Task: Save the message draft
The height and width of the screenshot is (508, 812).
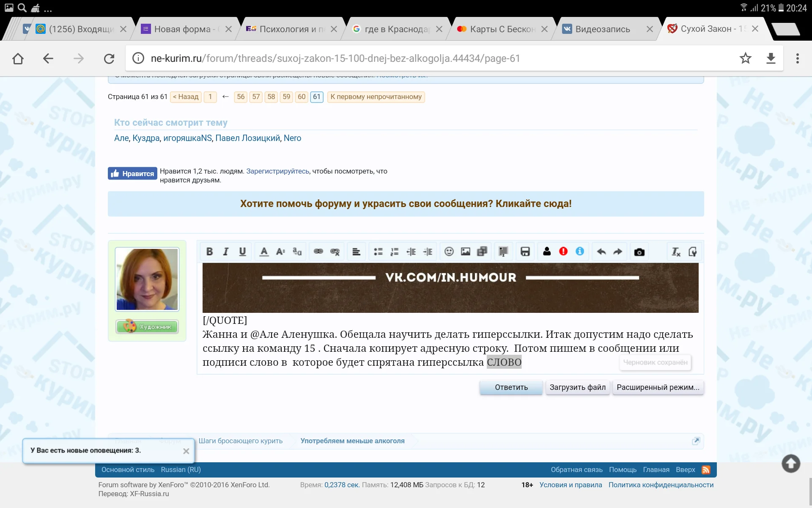Action: pyautogui.click(x=525, y=251)
